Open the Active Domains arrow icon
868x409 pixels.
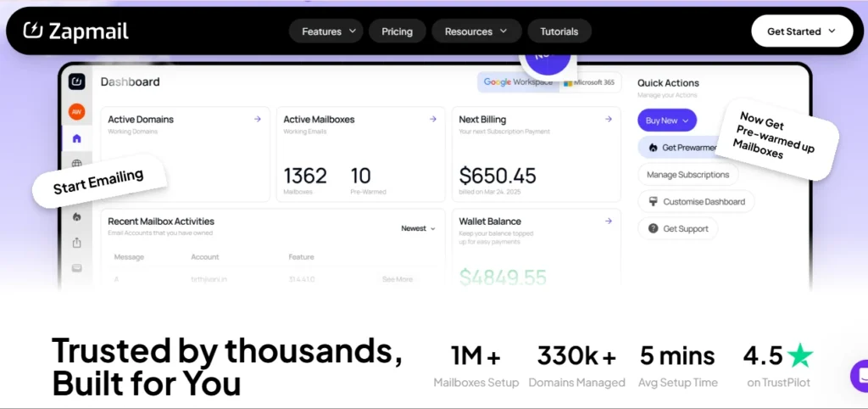coord(258,119)
